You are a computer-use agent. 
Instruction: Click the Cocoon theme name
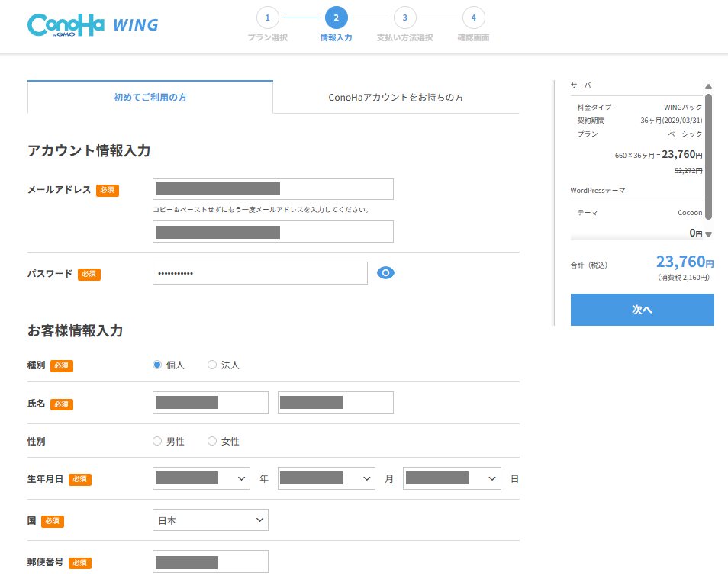690,212
